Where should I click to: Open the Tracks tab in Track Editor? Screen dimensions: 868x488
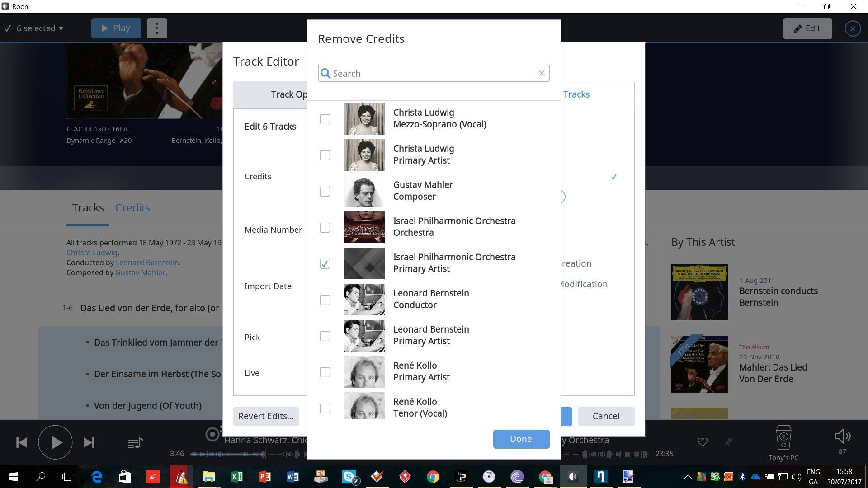tap(576, 94)
